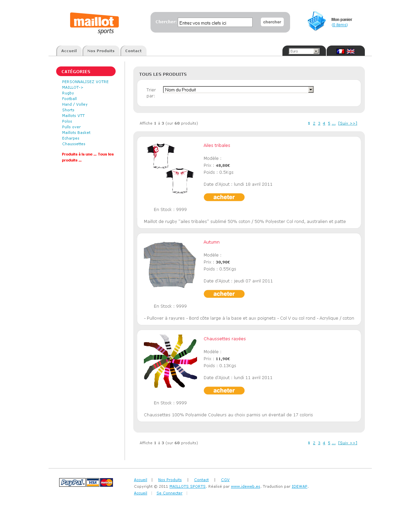The width and height of the screenshot is (420, 513).
Task: Click the Visa card icon
Action: point(93,482)
